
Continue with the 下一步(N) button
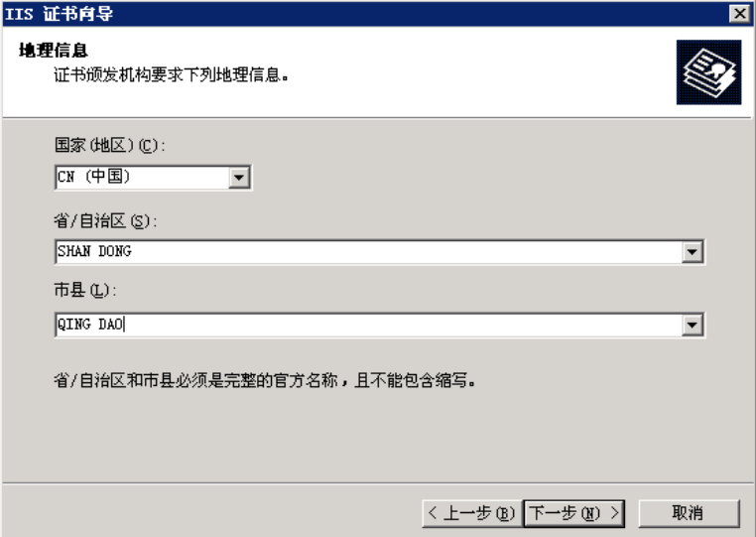pyautogui.click(x=573, y=513)
